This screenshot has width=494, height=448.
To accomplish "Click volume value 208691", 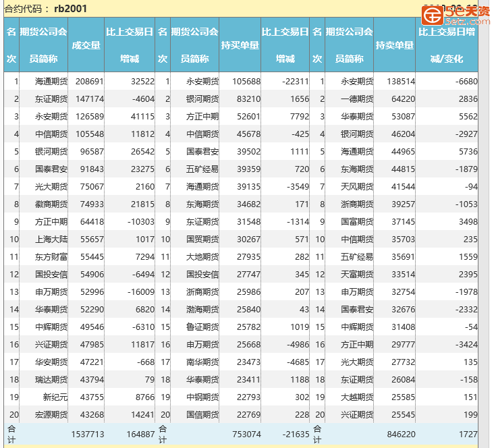I will pos(90,82).
